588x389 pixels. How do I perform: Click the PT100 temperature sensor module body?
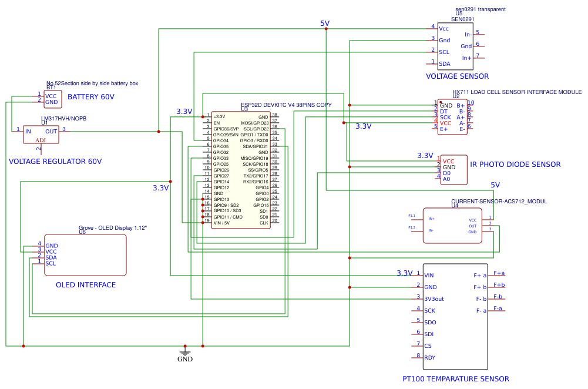455,317
